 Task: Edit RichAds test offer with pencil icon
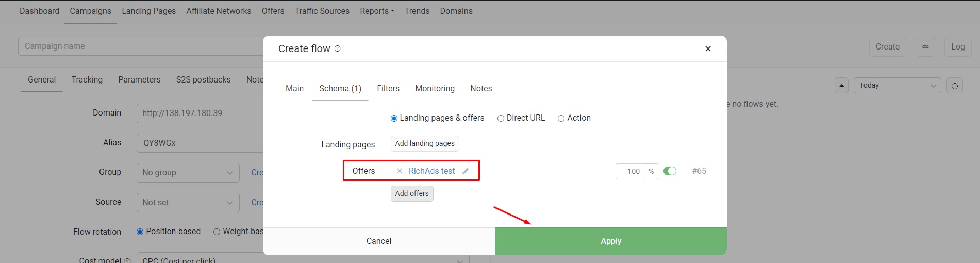coord(466,171)
